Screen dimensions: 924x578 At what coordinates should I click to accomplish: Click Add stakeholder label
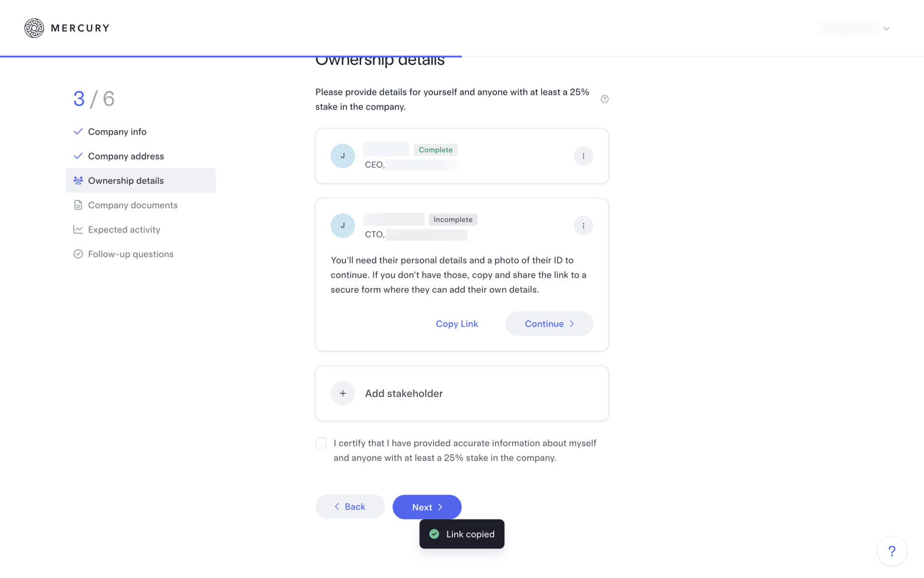click(404, 394)
